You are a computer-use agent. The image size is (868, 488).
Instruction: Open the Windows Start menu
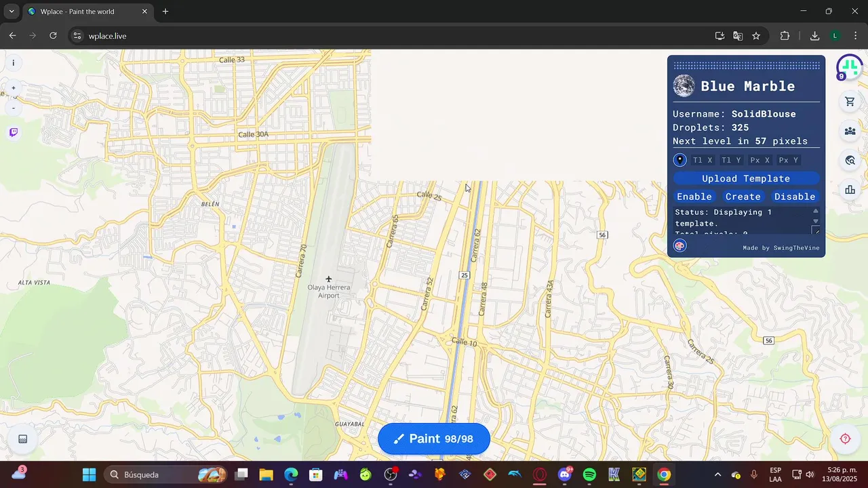[89, 474]
